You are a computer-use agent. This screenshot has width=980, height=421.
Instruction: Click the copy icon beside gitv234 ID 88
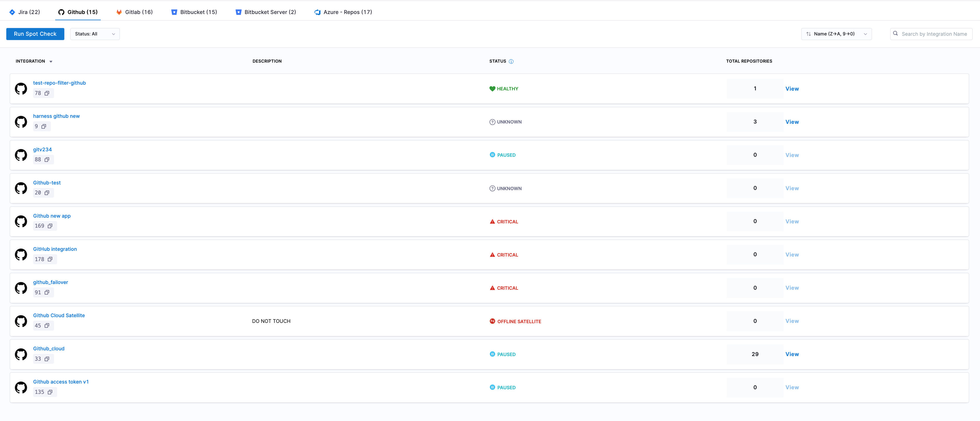47,160
